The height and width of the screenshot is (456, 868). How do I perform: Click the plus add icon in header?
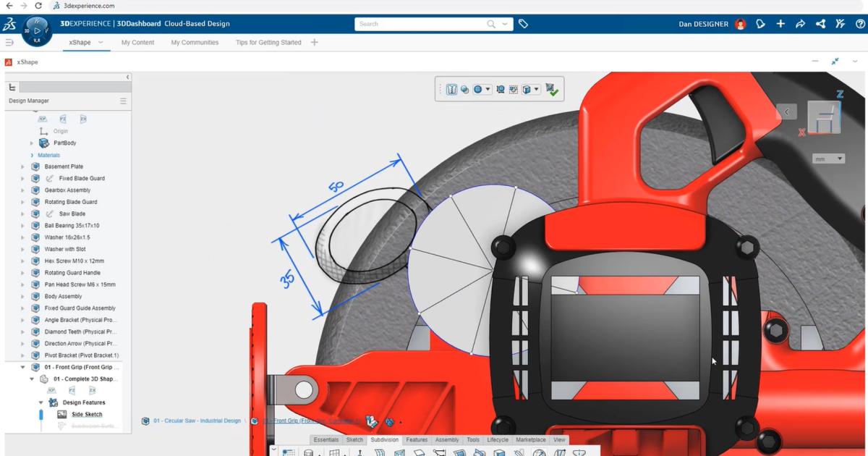click(x=780, y=24)
